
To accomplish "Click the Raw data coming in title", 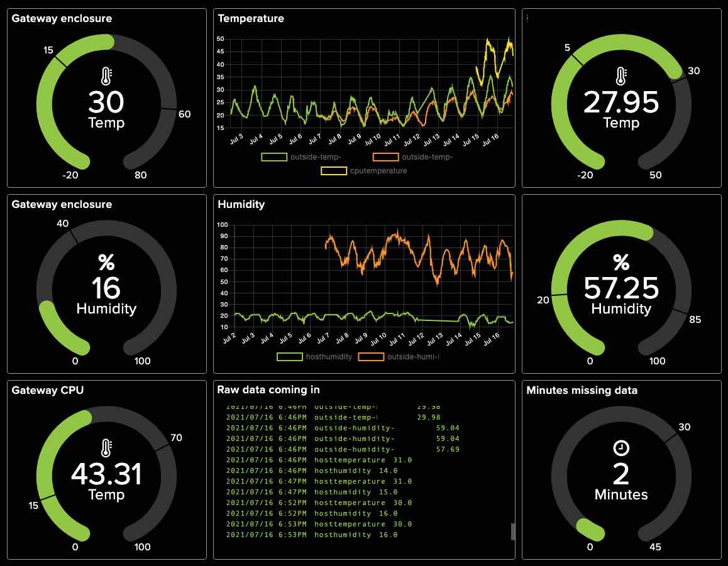I will point(268,389).
